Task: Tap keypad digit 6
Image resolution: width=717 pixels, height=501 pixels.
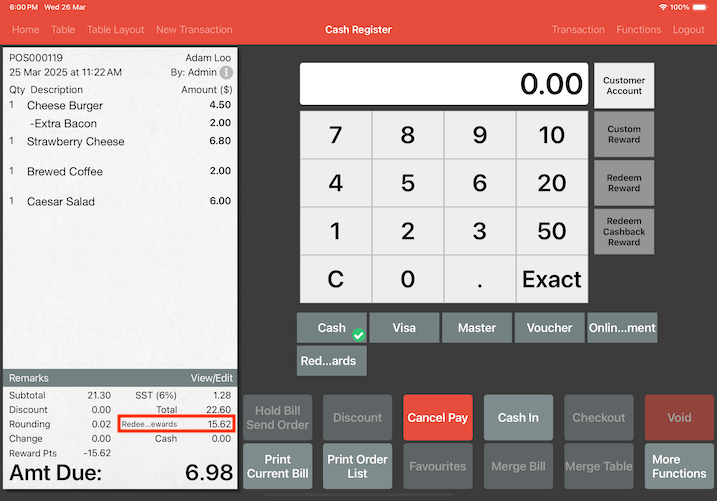Action: point(480,183)
